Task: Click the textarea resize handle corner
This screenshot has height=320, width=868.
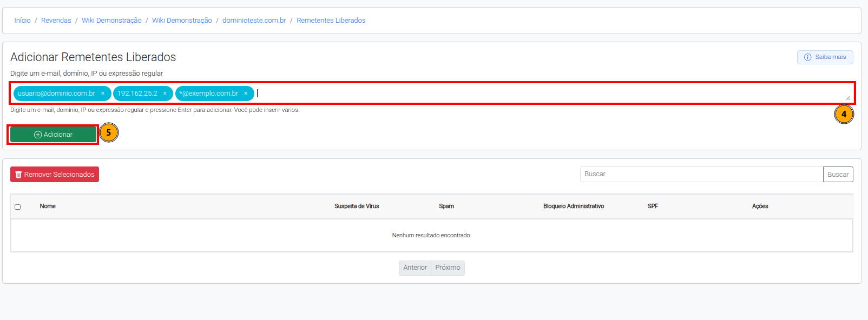Action: pos(848,98)
